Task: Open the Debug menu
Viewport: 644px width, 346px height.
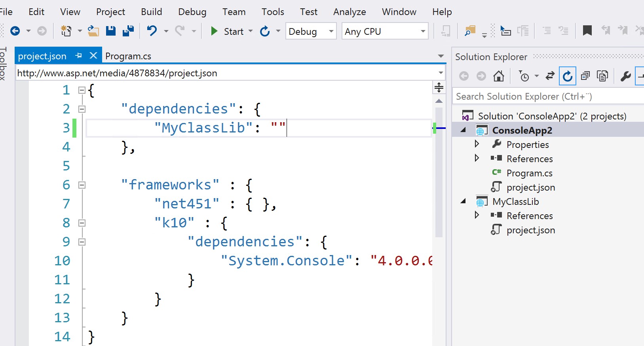Action: (192, 12)
